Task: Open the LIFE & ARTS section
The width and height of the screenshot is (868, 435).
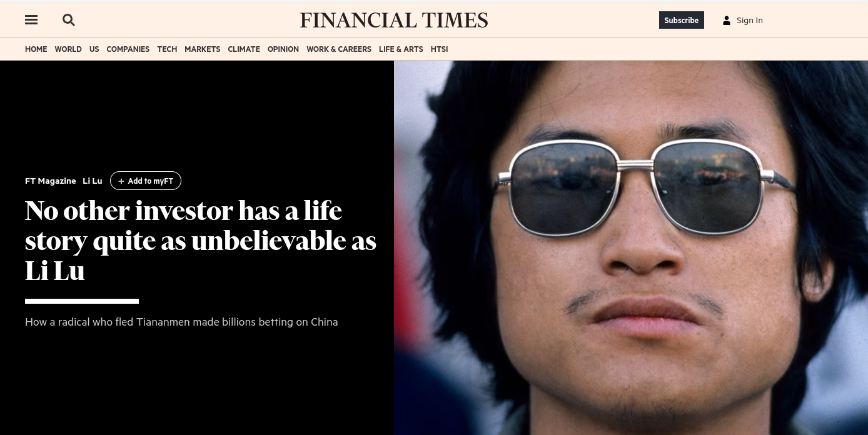Action: (401, 49)
